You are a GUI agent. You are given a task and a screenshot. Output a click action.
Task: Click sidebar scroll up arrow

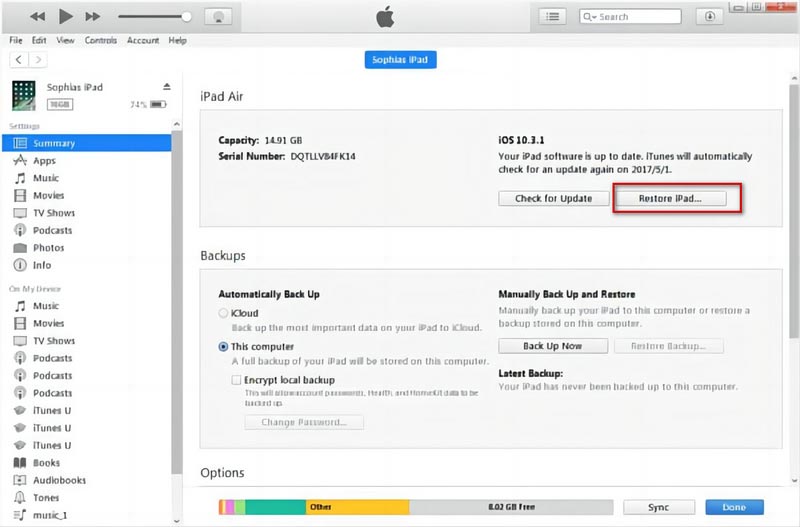(177, 124)
